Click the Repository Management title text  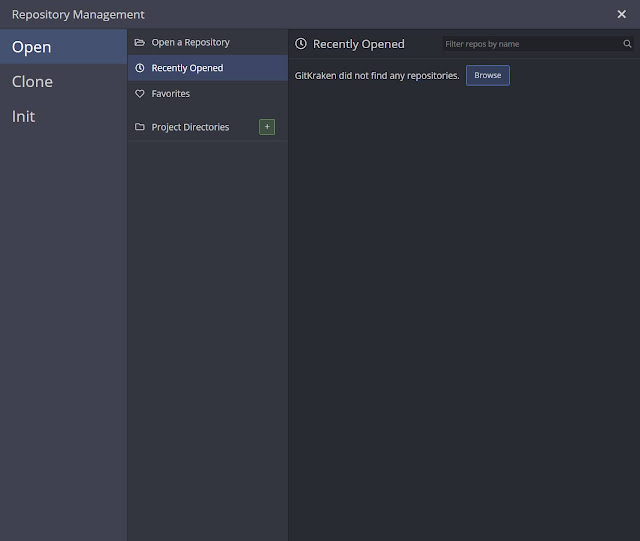[78, 15]
